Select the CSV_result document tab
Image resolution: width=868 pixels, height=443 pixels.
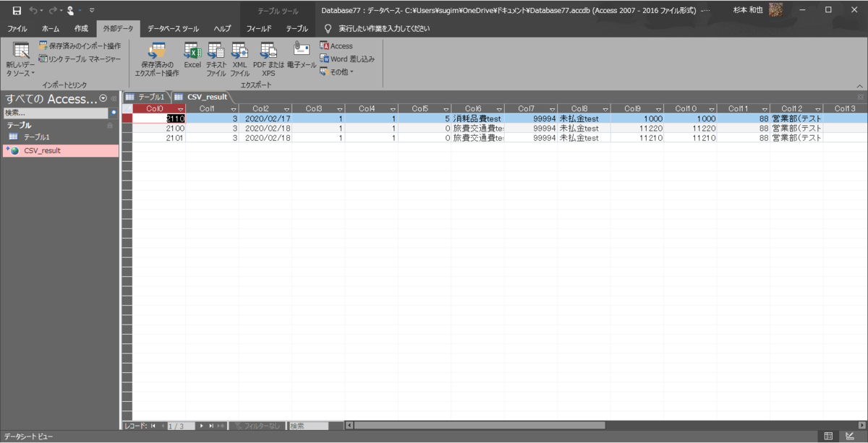[202, 97]
